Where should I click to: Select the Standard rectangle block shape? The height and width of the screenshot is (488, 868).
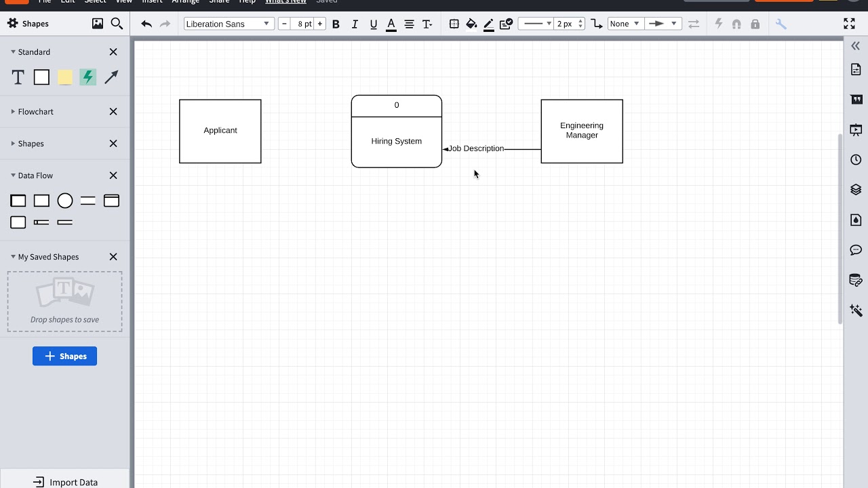tap(41, 77)
